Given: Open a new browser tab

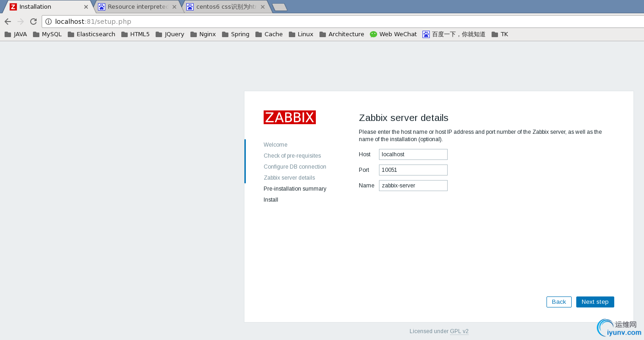Looking at the screenshot, I should tap(279, 7).
